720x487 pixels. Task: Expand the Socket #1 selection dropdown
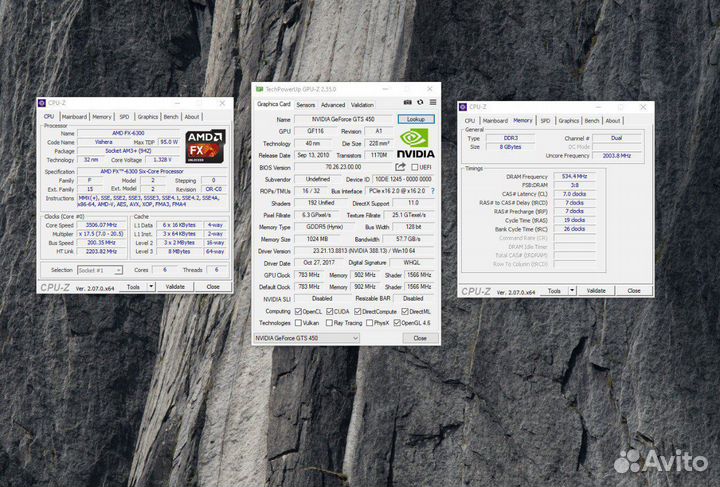(103, 270)
